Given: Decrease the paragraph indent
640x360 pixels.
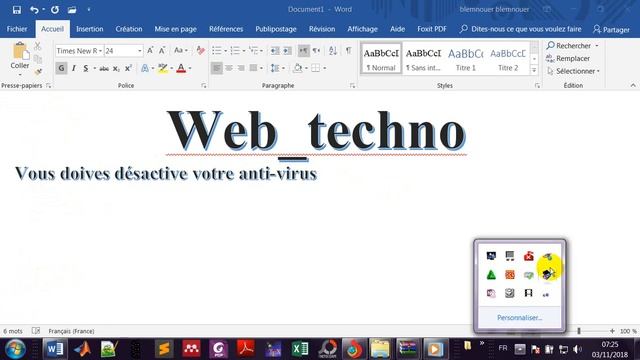Looking at the screenshot, I should [x=275, y=51].
